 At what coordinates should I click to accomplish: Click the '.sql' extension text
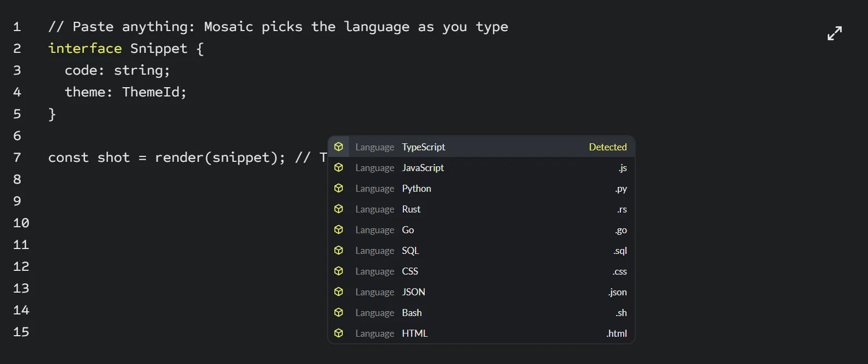point(620,251)
